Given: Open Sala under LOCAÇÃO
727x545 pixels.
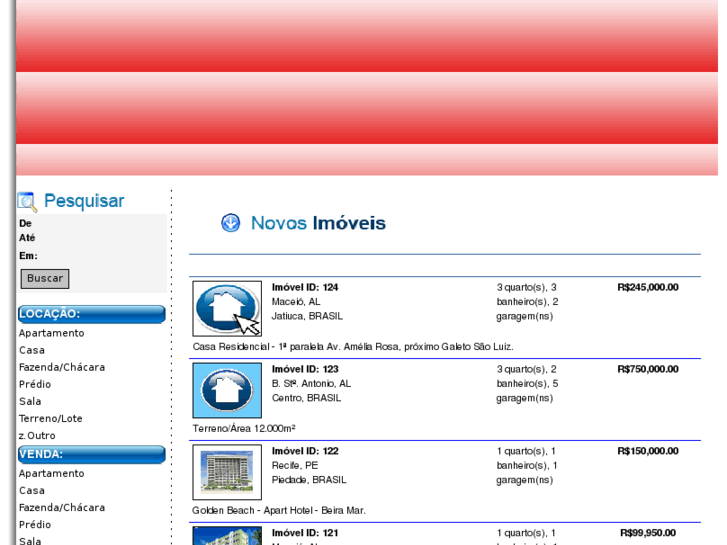Looking at the screenshot, I should pos(30,402).
